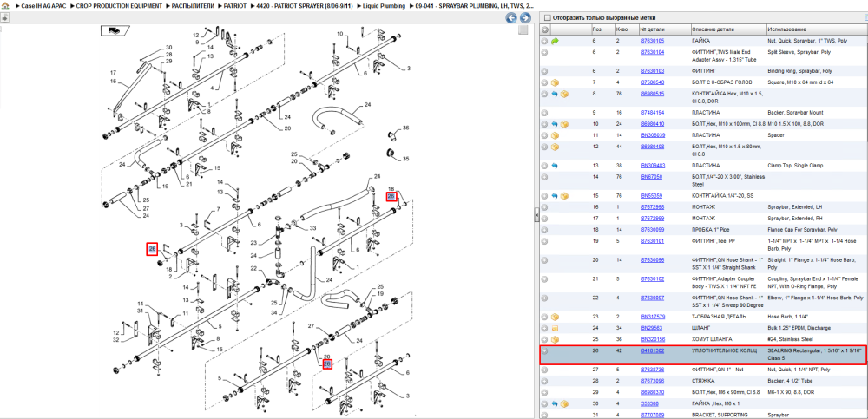Add part 87484194 with its plus icon

coord(545,113)
